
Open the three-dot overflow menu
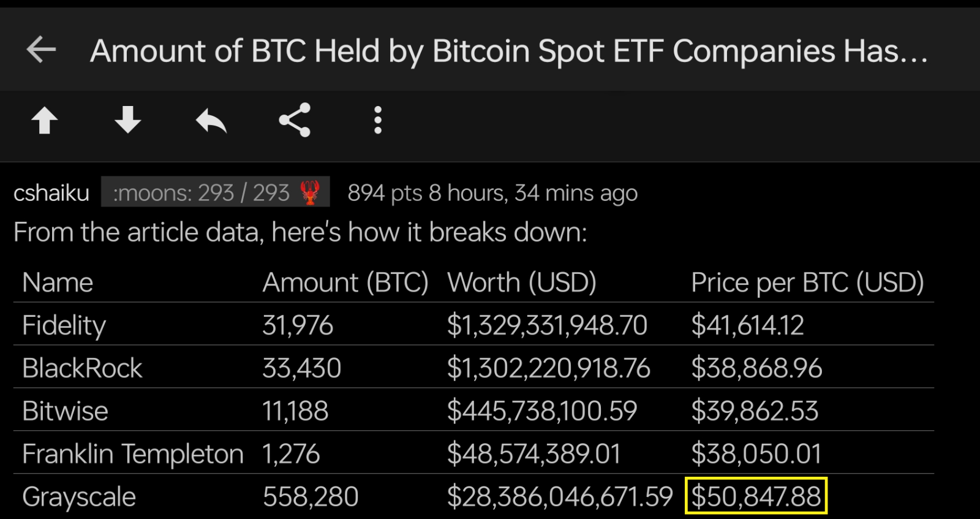pos(378,120)
